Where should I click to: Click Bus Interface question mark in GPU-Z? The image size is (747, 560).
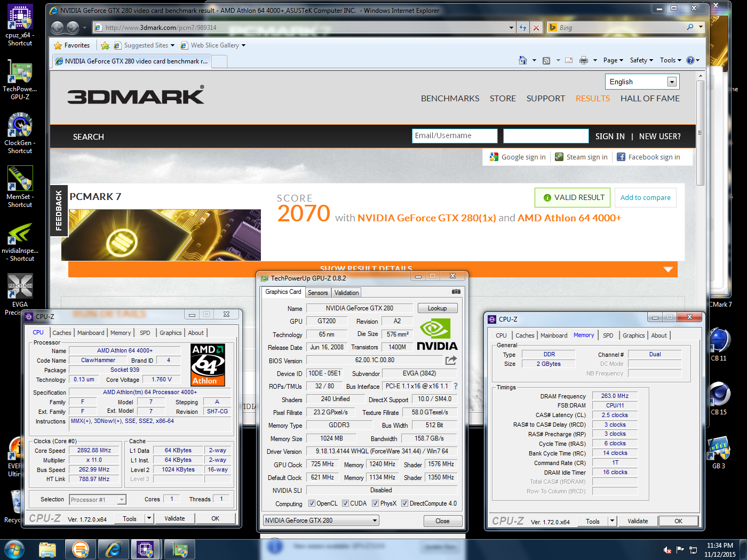click(x=456, y=386)
